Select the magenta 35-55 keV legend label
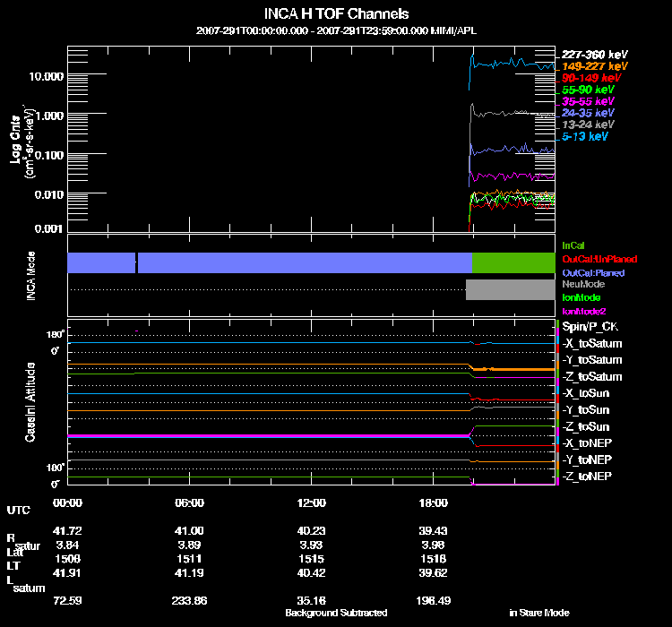Screen dimensions: 672x627 pyautogui.click(x=589, y=101)
